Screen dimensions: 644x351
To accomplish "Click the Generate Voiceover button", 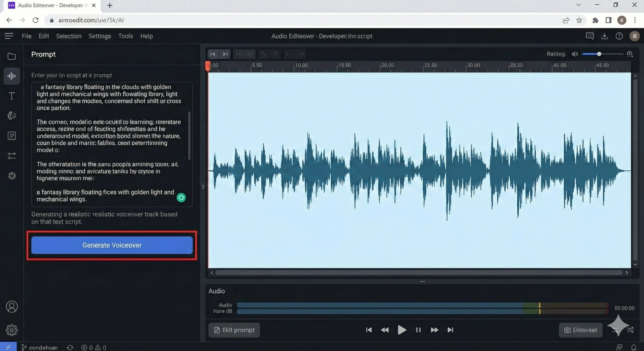I will (x=112, y=245).
